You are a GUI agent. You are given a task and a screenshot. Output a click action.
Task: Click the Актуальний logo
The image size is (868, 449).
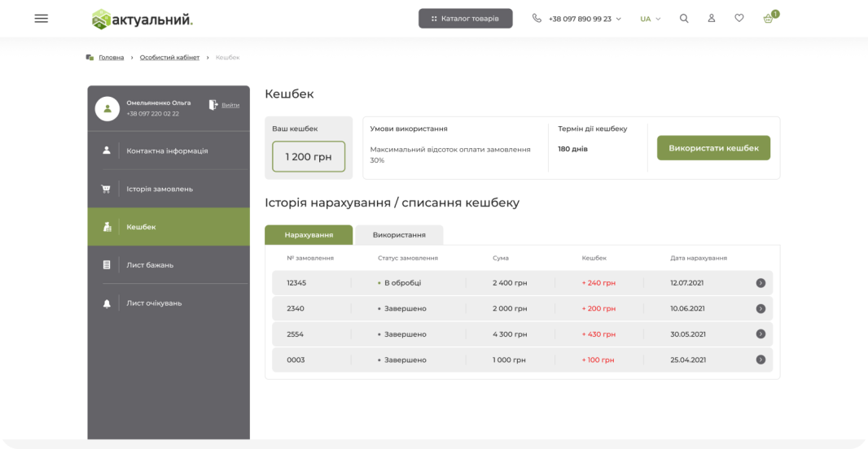pyautogui.click(x=142, y=19)
